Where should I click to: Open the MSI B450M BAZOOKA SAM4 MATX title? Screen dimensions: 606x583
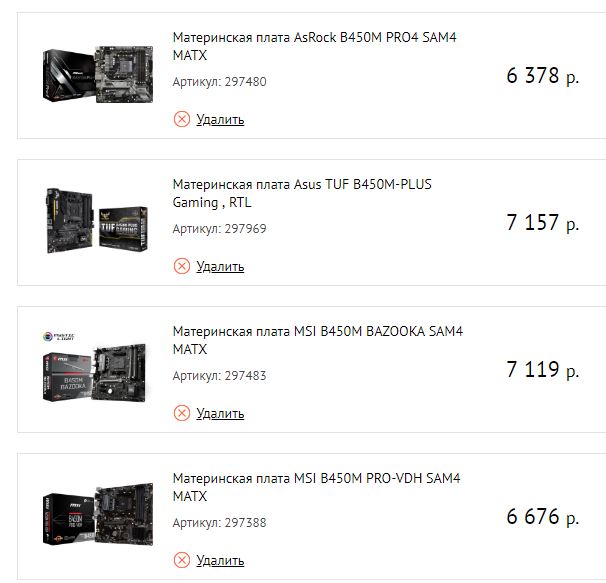point(317,340)
